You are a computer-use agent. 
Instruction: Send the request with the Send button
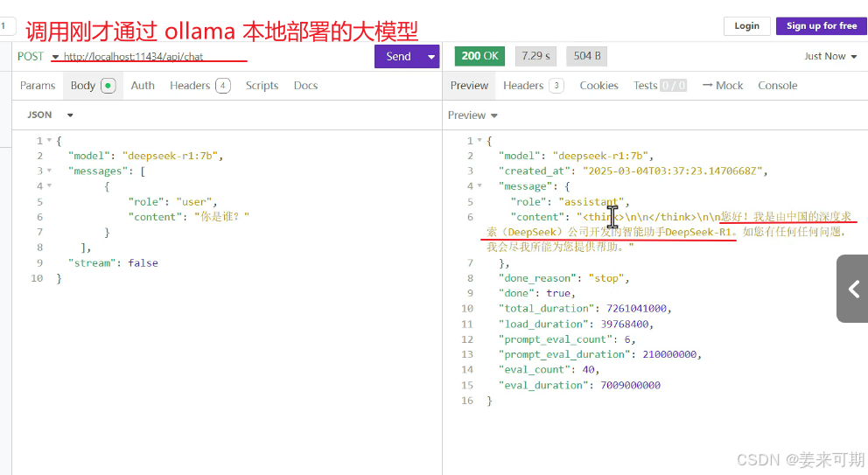(399, 57)
